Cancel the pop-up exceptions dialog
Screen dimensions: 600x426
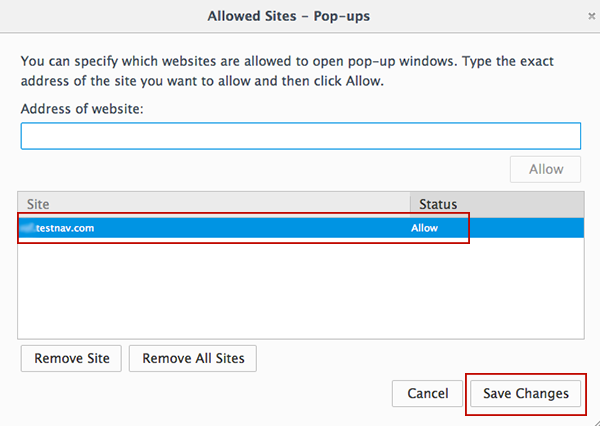(427, 393)
